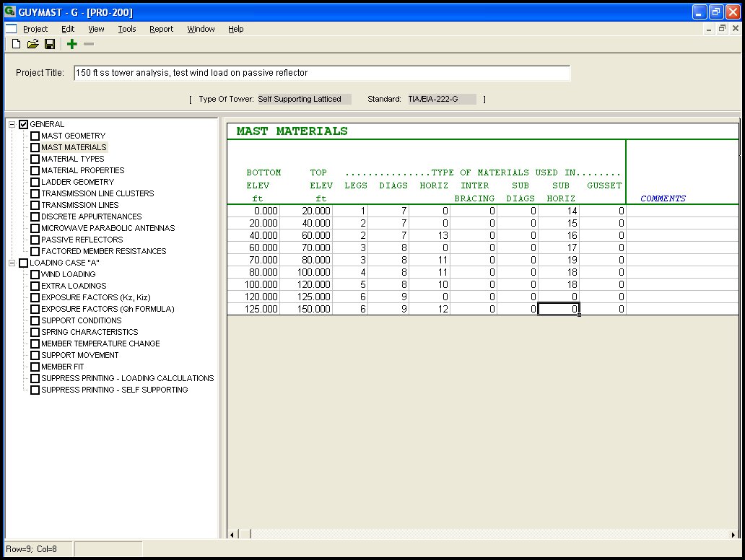745x560 pixels.
Task: Click top elevation cell 150.000
Action: (306, 309)
